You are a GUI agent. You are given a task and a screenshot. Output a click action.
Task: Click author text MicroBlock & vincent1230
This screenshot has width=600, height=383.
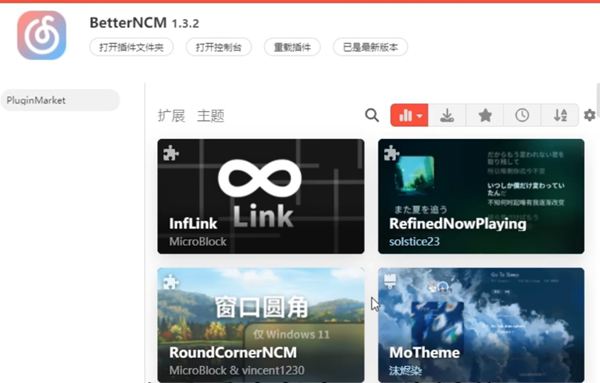[x=237, y=370]
